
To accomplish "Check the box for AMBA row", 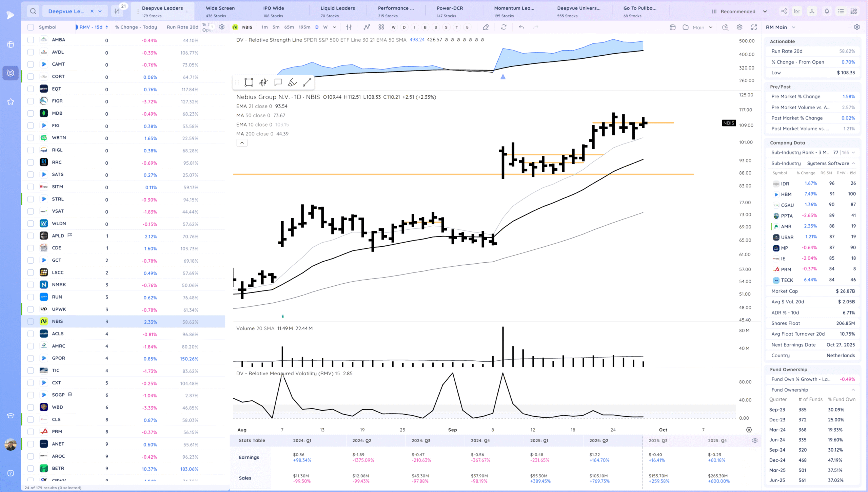I will (31, 40).
